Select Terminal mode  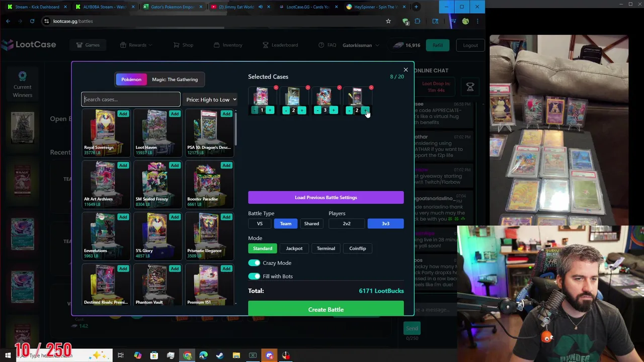click(326, 248)
